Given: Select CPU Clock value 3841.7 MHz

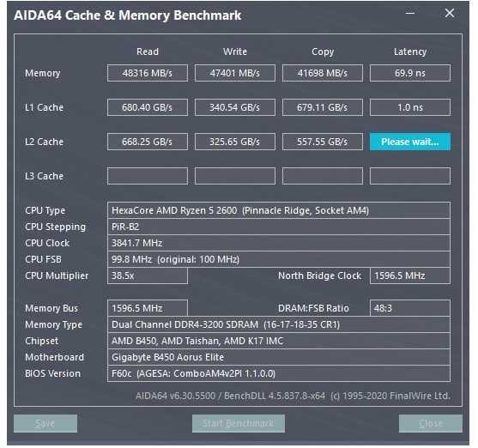Looking at the screenshot, I should pyautogui.click(x=279, y=243).
